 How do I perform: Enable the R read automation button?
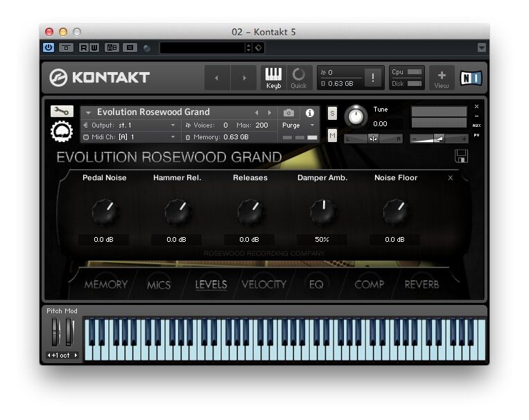click(x=83, y=48)
